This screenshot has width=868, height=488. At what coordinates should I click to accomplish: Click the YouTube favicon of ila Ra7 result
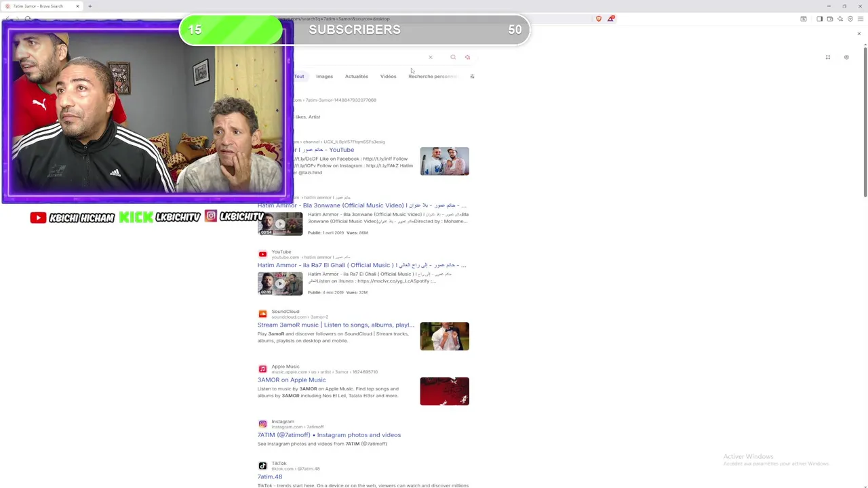(x=262, y=254)
